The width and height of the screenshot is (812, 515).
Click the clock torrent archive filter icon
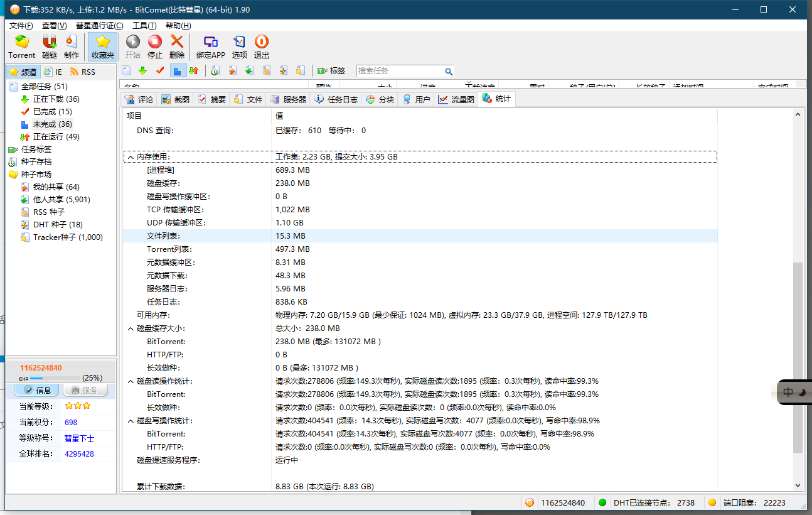215,71
